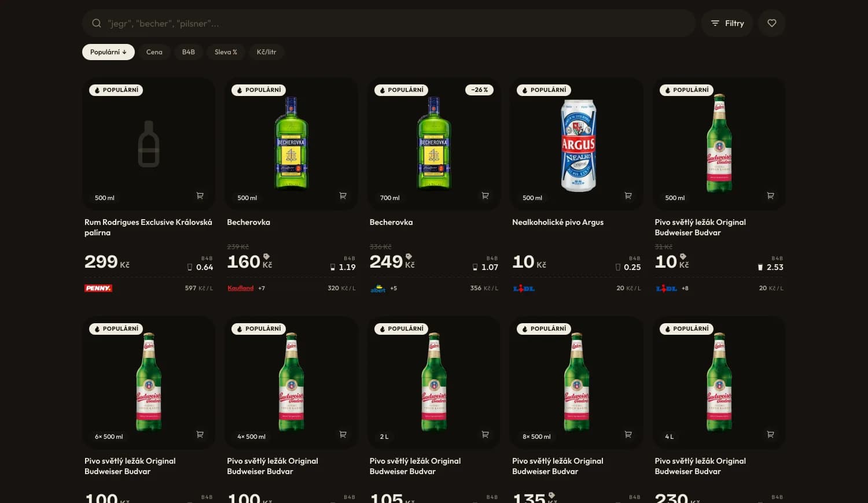Viewport: 868px width, 503px height.
Task: Click the 299 Kč price
Action: click(x=107, y=262)
